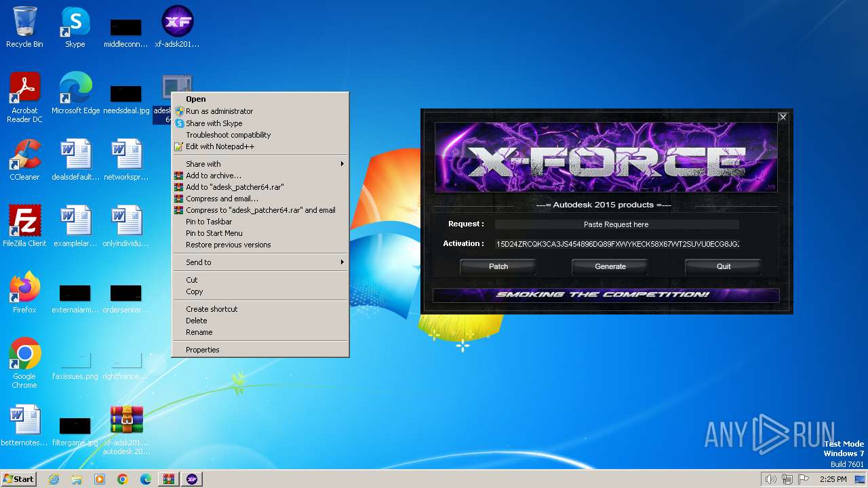
Task: Switch to X-Force taskbar button
Action: (192, 479)
